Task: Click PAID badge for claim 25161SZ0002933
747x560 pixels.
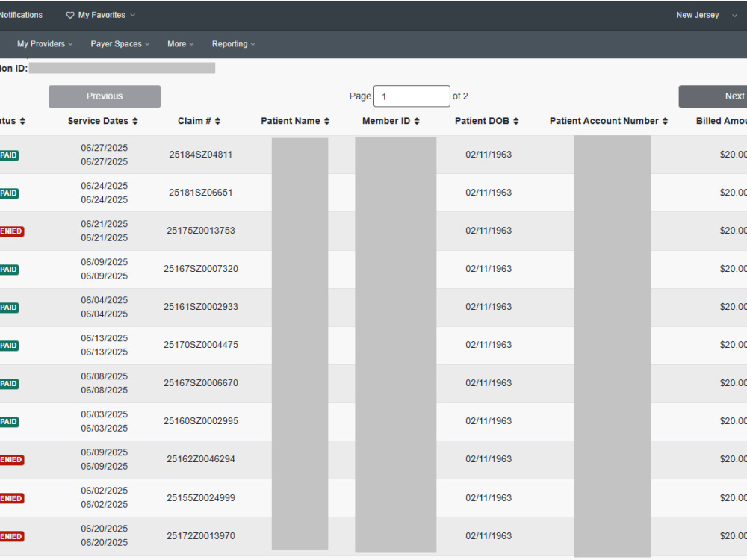Action: point(9,308)
